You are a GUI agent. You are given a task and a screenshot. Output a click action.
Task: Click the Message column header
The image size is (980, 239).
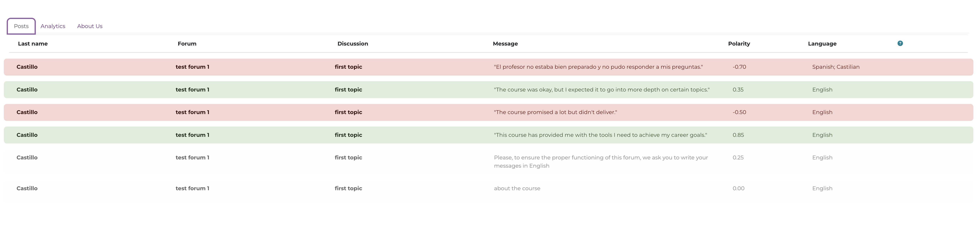point(505,44)
